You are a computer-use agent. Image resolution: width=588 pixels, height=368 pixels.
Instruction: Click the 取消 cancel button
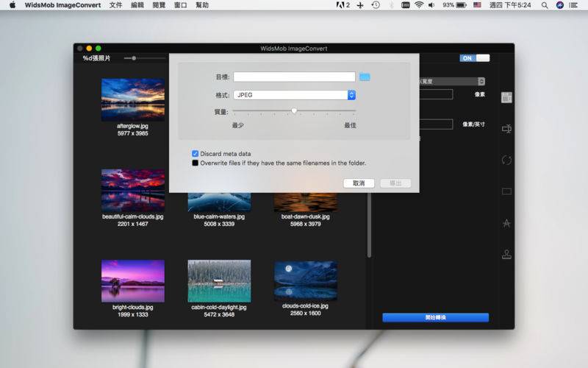point(359,183)
